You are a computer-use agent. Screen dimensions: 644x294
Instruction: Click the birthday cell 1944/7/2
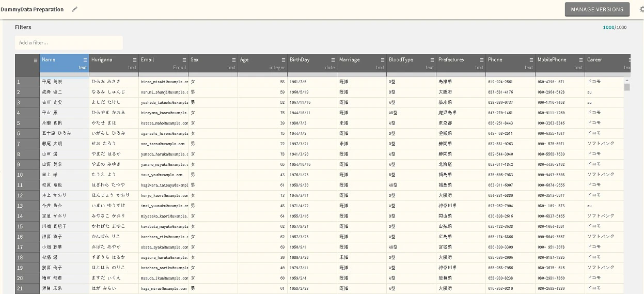click(x=312, y=133)
